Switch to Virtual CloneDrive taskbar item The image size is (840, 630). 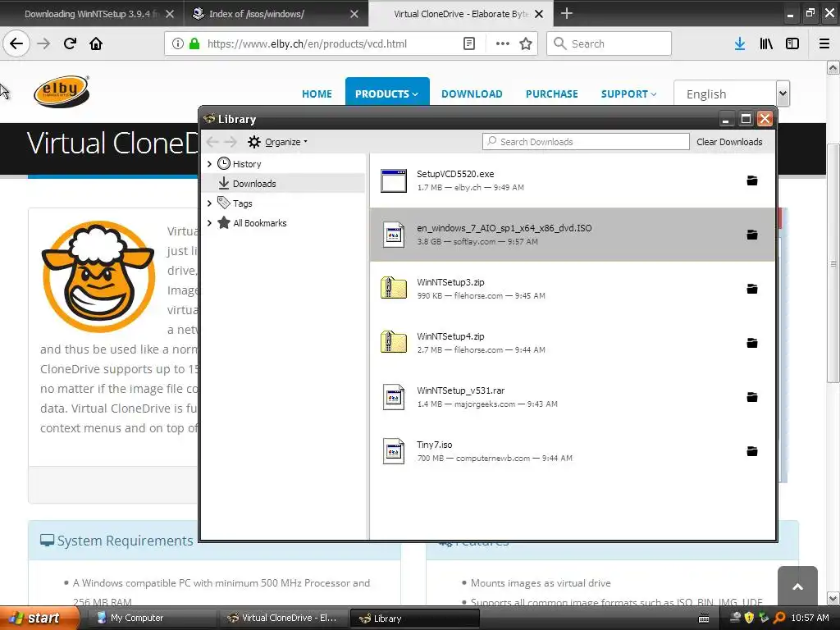[282, 618]
